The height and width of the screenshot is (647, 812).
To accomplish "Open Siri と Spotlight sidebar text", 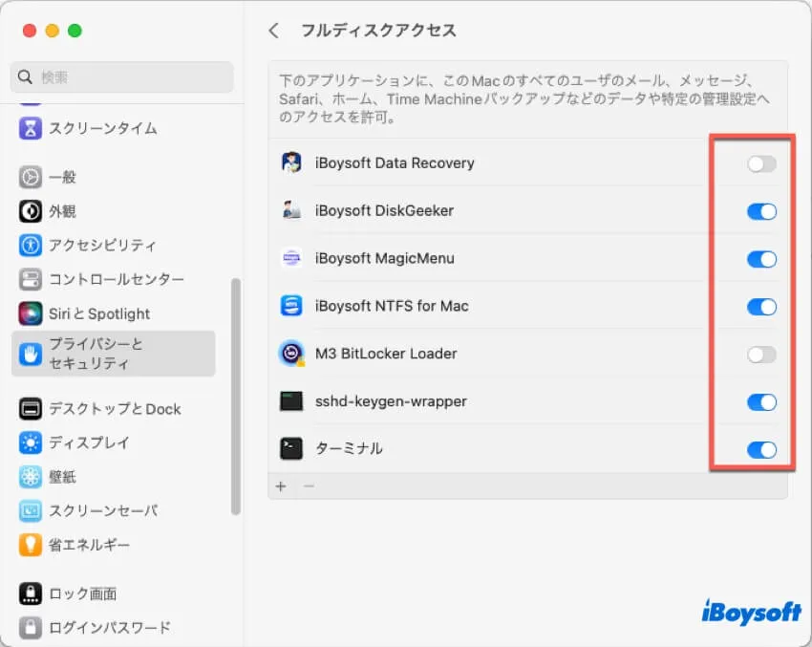I will tap(99, 313).
